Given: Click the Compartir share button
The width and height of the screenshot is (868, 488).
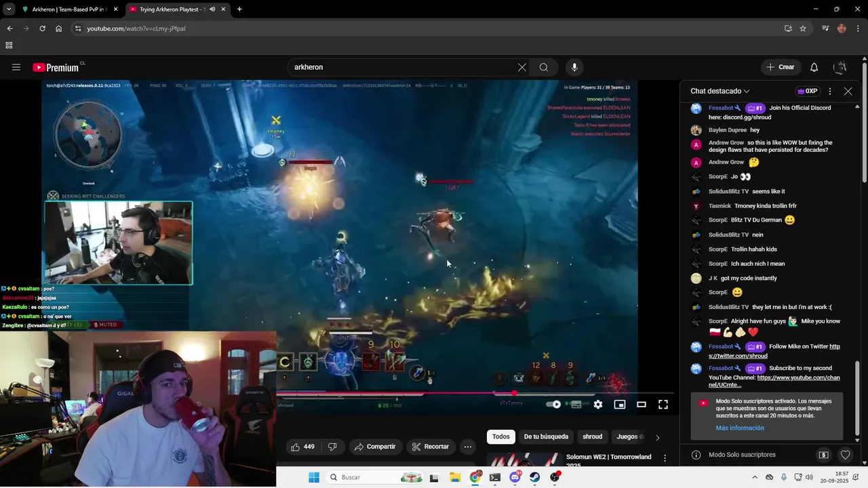Looking at the screenshot, I should tap(375, 447).
